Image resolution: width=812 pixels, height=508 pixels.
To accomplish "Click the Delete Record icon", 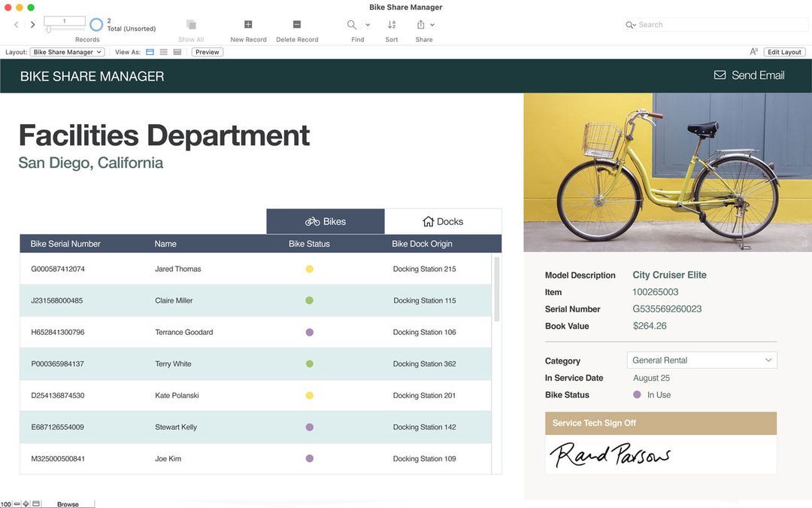I will point(296,25).
